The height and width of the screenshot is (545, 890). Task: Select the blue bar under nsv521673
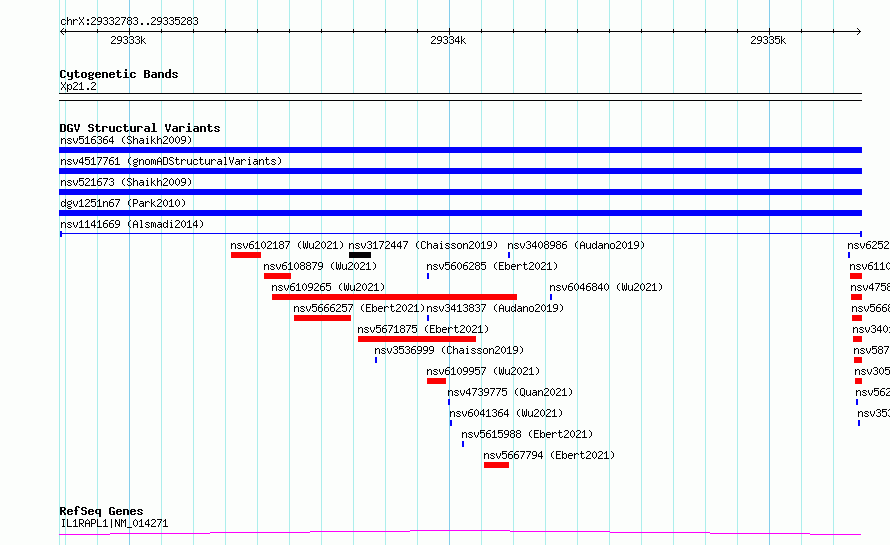coord(460,192)
